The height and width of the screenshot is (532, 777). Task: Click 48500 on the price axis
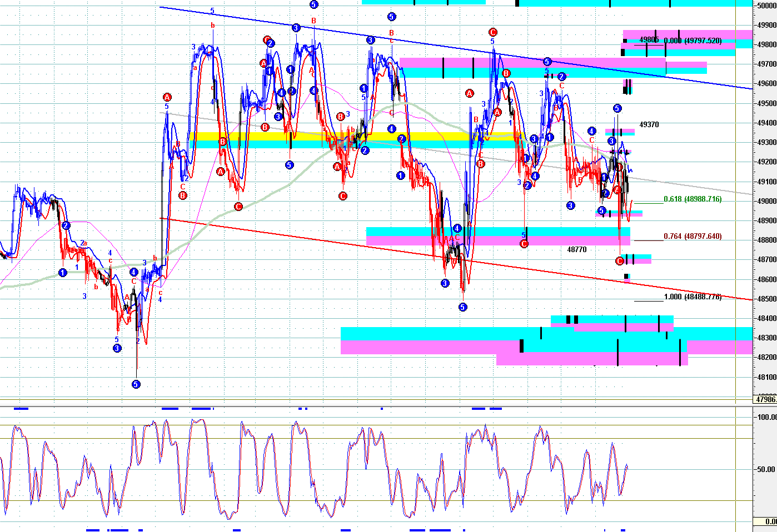[766, 299]
